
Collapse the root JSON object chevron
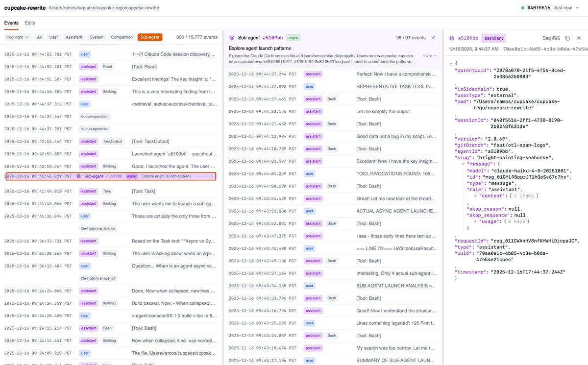(451, 64)
